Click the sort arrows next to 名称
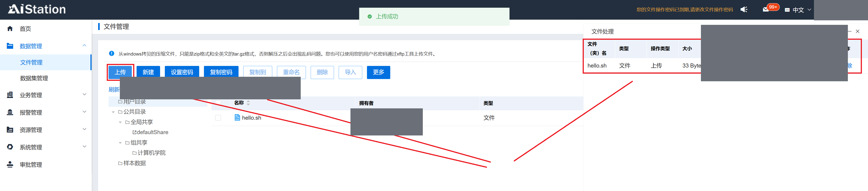 [248, 103]
